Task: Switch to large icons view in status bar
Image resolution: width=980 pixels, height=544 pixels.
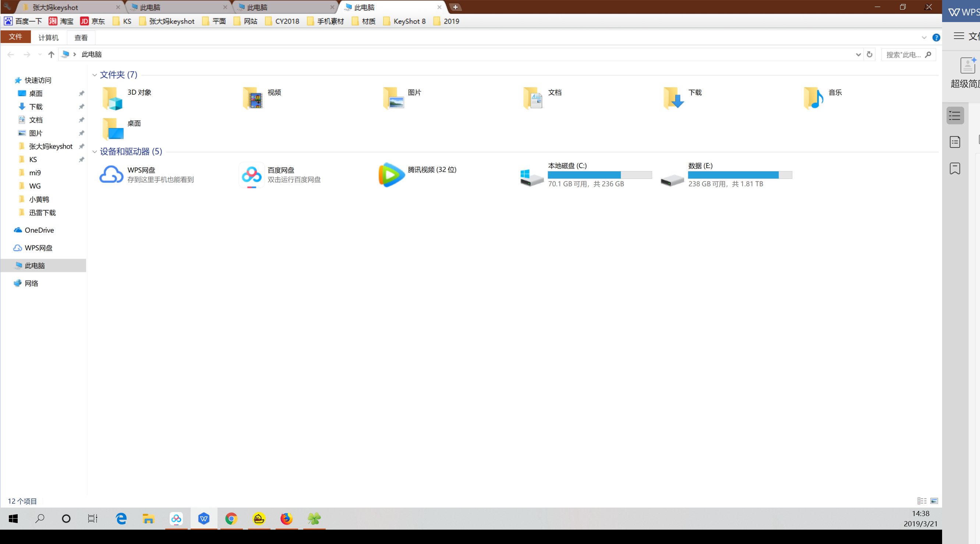Action: click(x=934, y=501)
